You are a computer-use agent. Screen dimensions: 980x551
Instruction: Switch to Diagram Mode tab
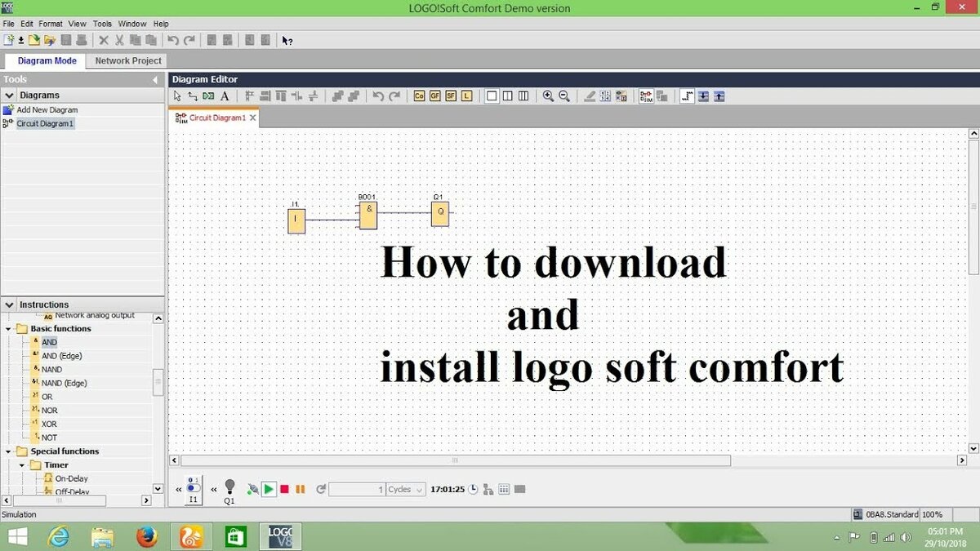point(47,60)
